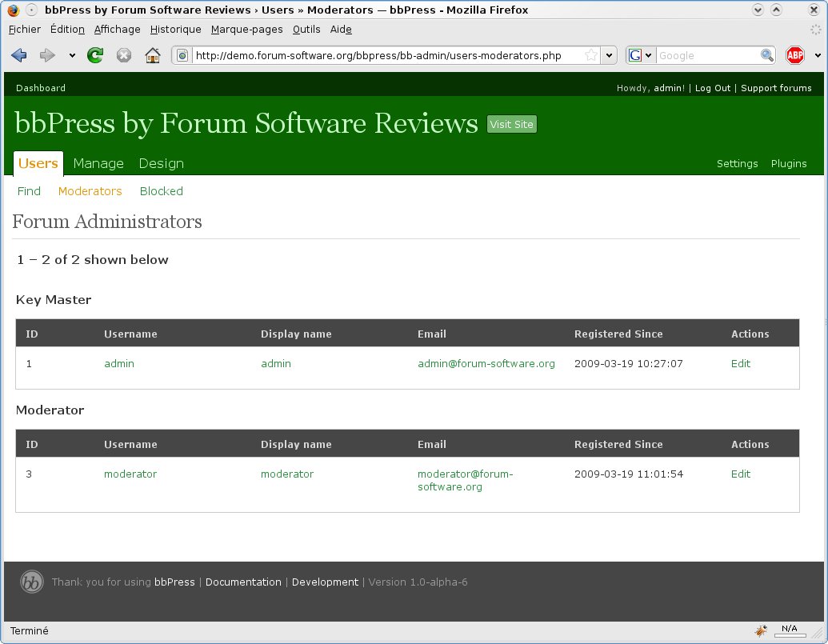Click the browser Forward arrow
The image size is (828, 644).
(x=47, y=55)
